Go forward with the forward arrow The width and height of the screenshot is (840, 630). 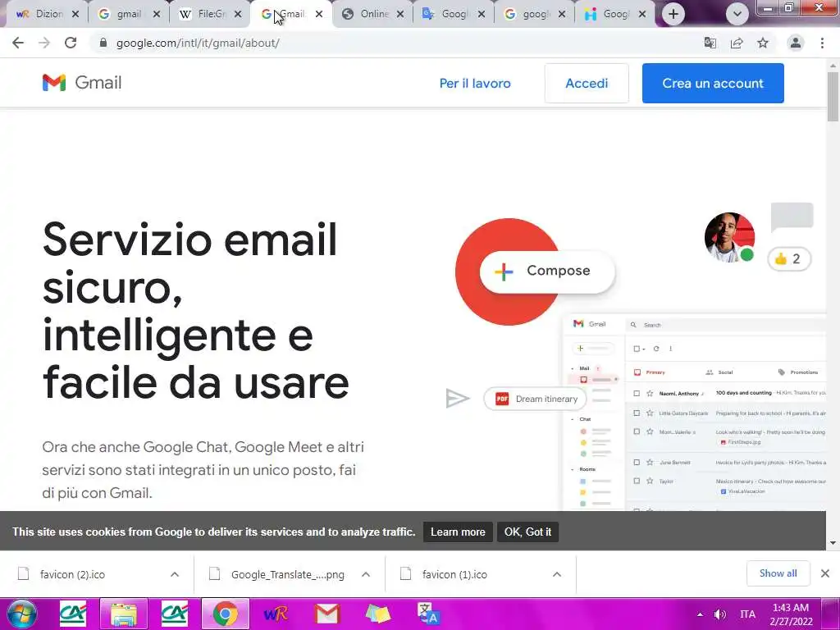point(44,43)
